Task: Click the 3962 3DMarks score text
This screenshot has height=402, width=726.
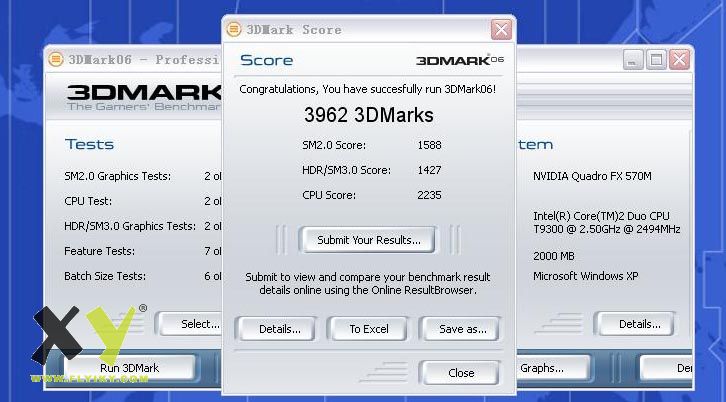Action: [x=368, y=115]
